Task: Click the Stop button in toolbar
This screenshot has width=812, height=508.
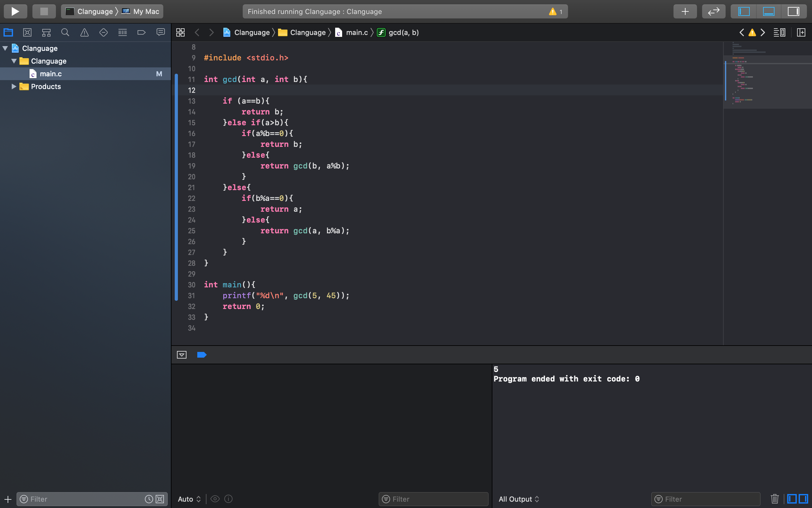Action: pos(44,11)
